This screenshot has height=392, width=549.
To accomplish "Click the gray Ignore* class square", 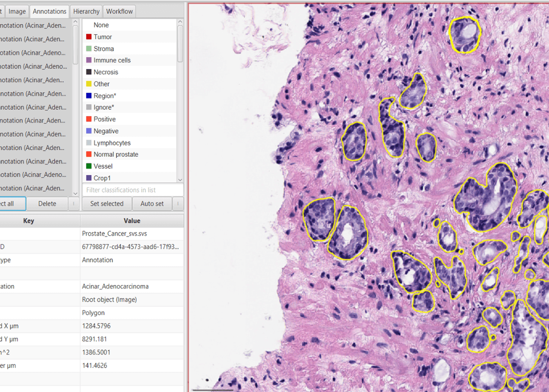I will [89, 107].
